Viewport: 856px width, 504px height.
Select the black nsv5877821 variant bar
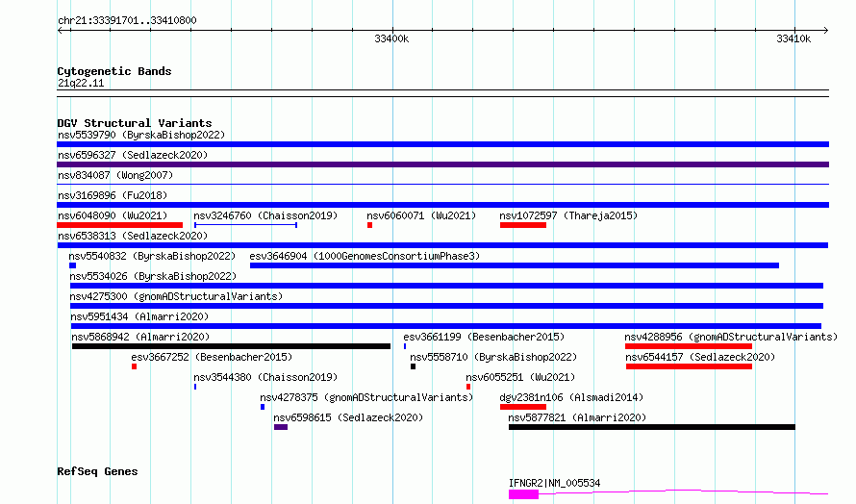pyautogui.click(x=652, y=427)
